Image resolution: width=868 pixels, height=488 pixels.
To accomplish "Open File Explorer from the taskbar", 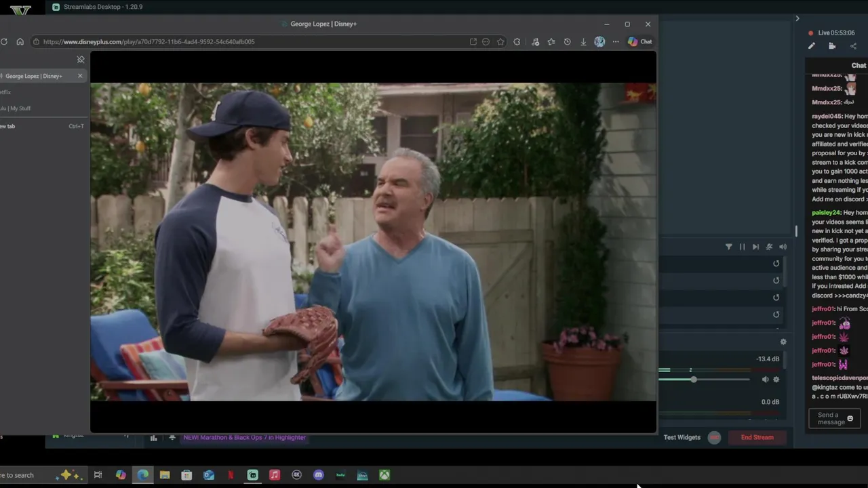I will pyautogui.click(x=165, y=475).
